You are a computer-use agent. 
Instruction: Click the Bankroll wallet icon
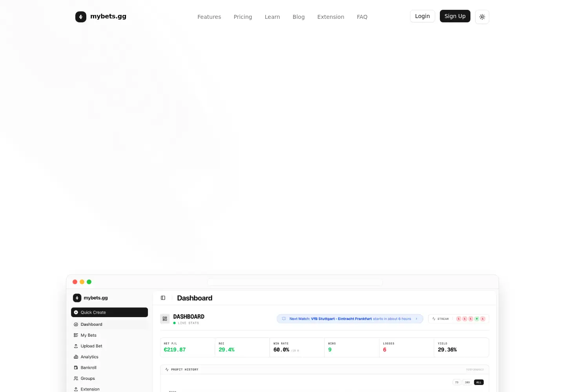pos(76,368)
